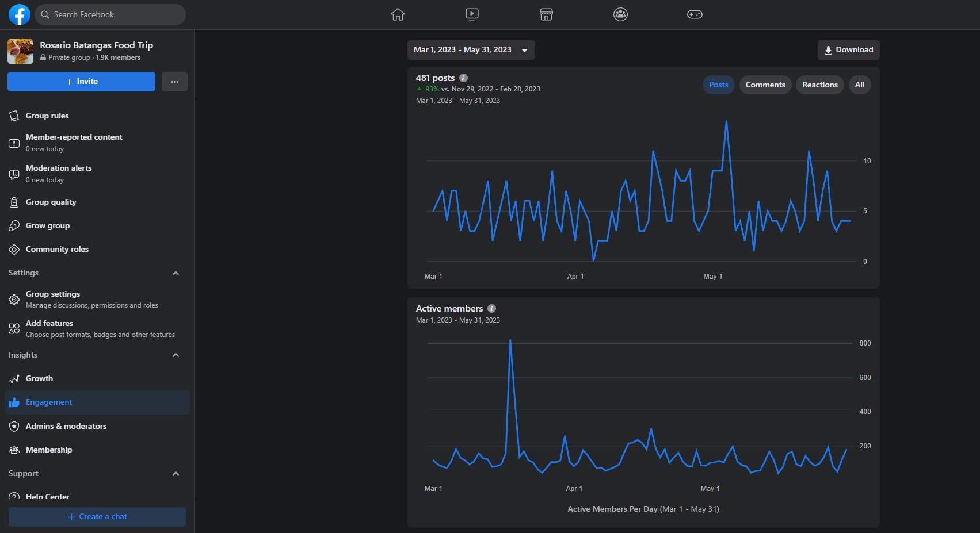Collapse the Insights section
Screen dimensions: 980x533
176,355
